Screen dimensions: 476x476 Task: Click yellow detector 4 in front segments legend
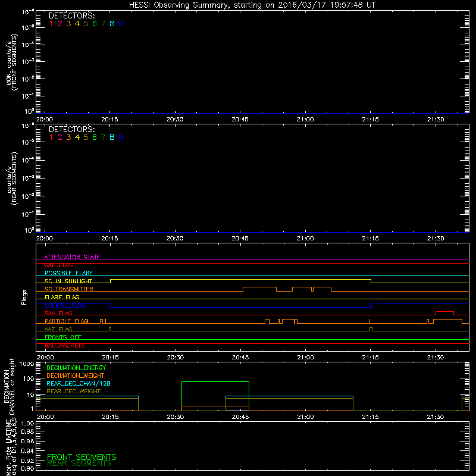coord(77,24)
